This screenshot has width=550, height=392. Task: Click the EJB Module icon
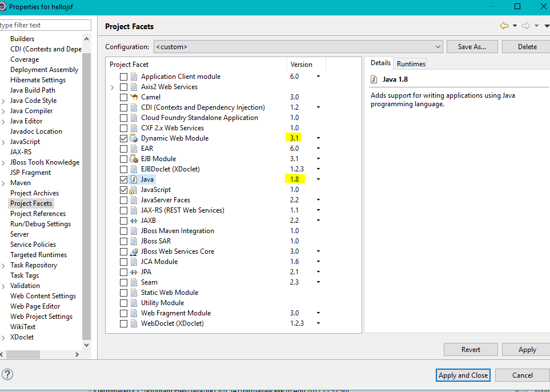pyautogui.click(x=134, y=159)
